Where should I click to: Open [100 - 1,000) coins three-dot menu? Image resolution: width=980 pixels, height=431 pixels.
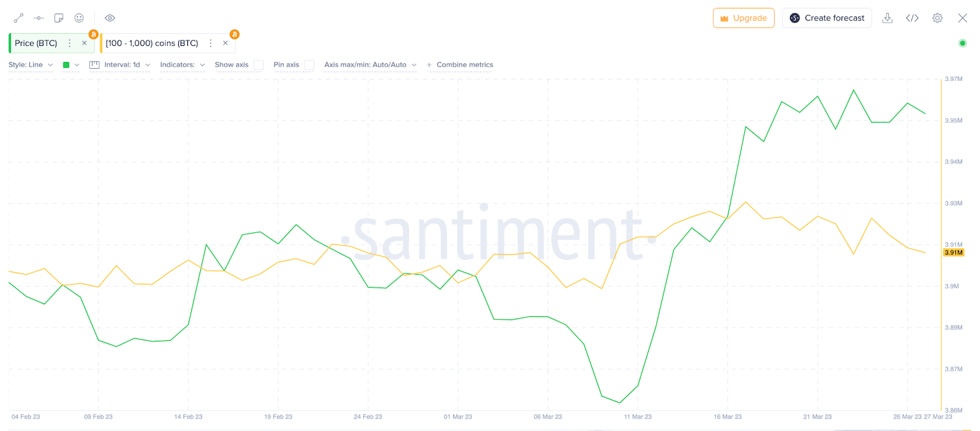coord(211,43)
